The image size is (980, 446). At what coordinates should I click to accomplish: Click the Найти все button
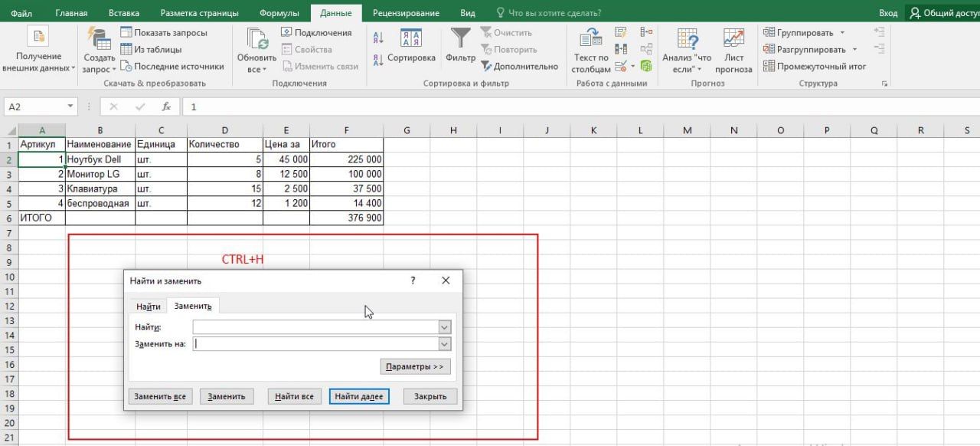294,396
